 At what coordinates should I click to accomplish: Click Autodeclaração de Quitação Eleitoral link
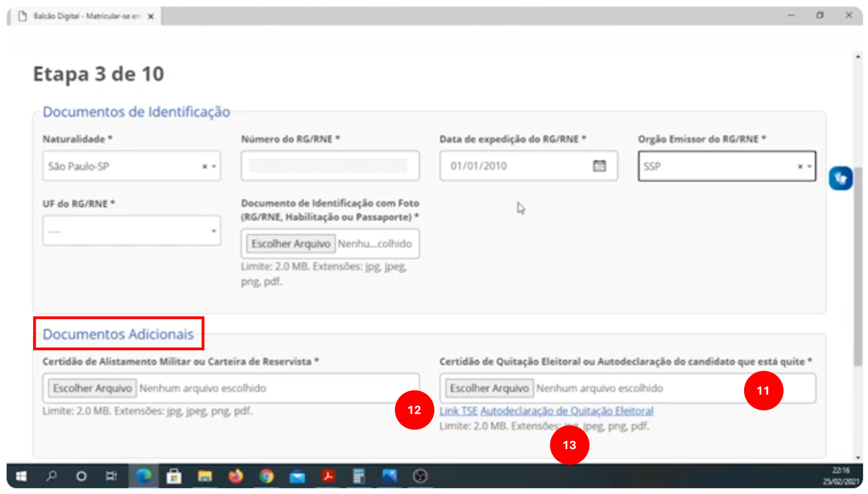566,411
